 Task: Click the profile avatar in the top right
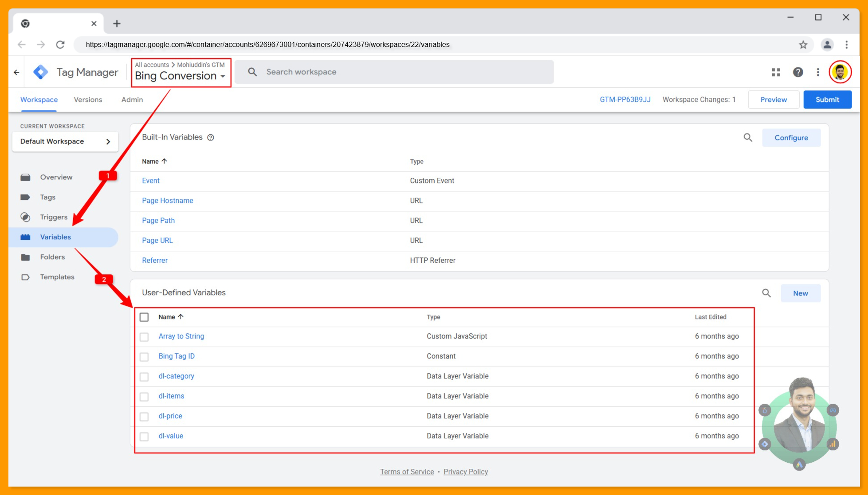tap(841, 72)
